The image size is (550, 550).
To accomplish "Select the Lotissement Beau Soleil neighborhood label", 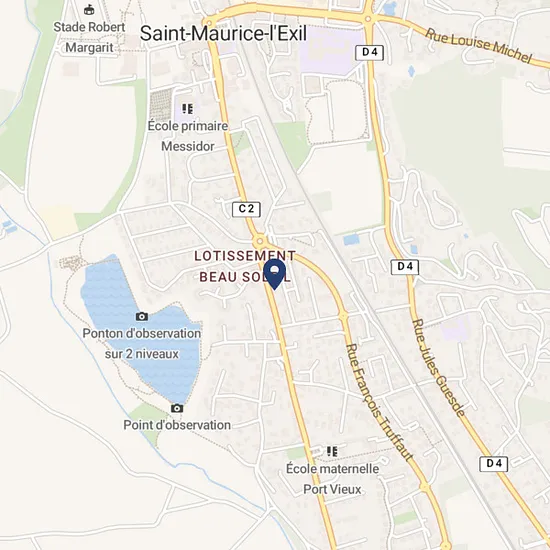I will (245, 266).
